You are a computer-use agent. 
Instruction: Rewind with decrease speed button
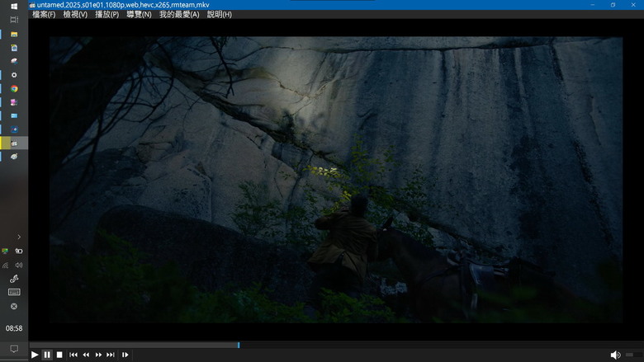tap(86, 355)
